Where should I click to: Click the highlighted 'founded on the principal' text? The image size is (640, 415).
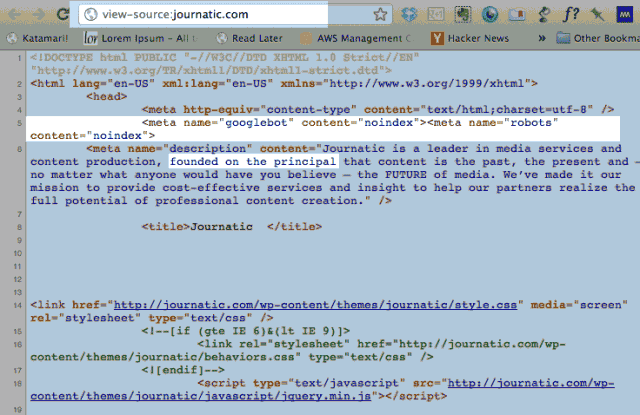tap(253, 162)
